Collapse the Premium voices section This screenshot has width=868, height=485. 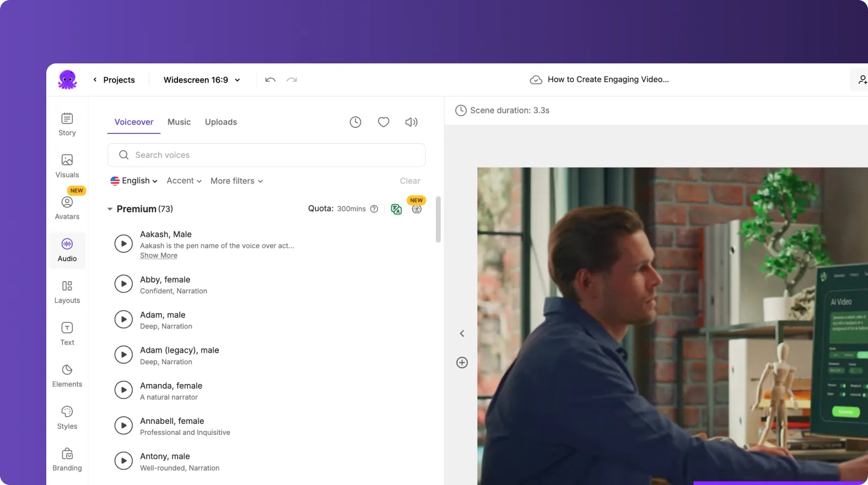pos(110,209)
